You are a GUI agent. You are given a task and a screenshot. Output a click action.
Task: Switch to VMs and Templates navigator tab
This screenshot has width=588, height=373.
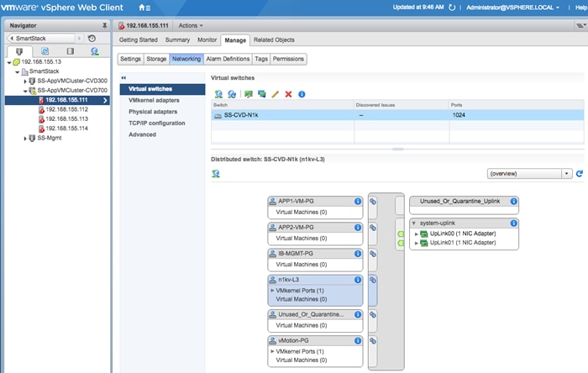[x=45, y=51]
